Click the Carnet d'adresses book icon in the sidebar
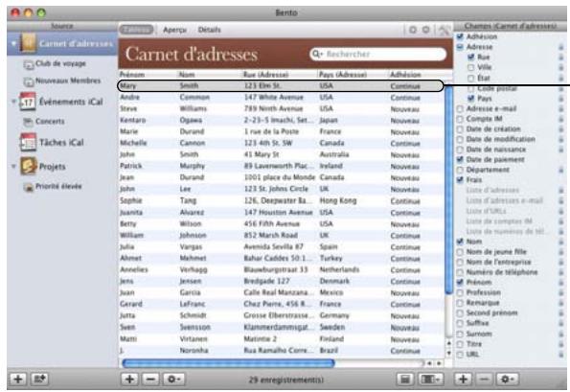Screen dimensions: 570x392 (x=29, y=43)
